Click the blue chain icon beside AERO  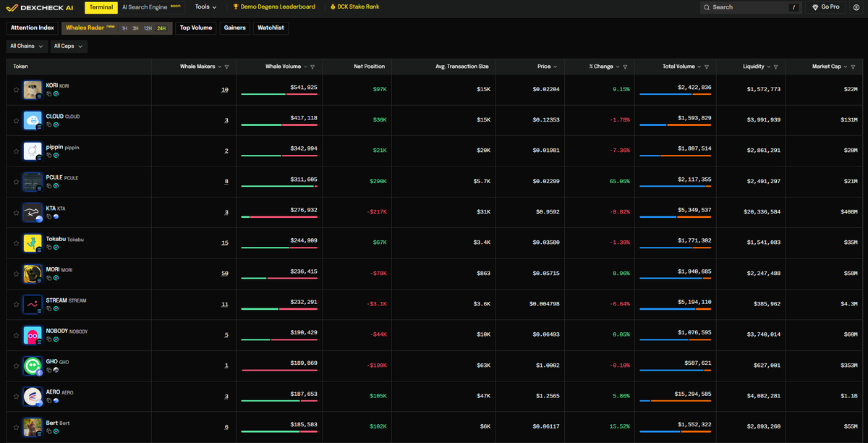pos(56,400)
